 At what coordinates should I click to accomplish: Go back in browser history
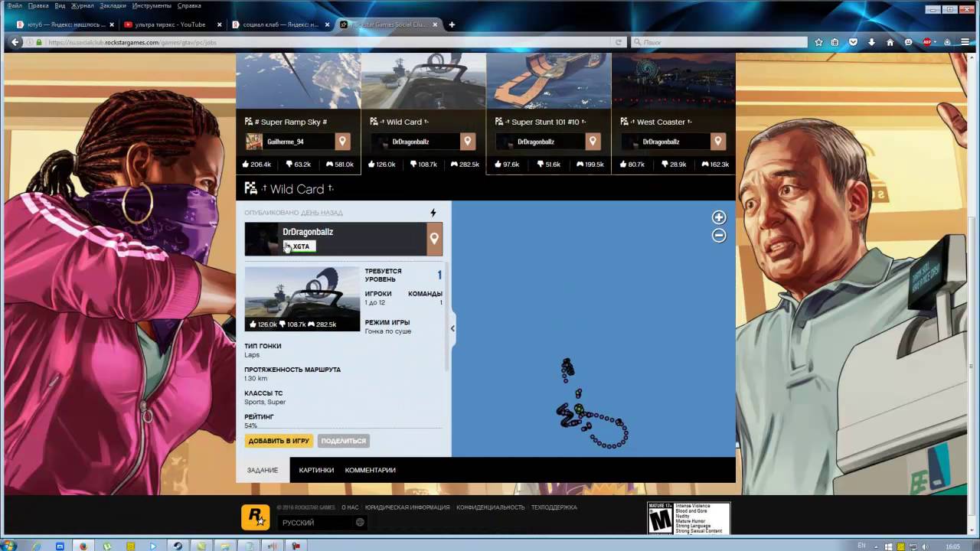[15, 42]
